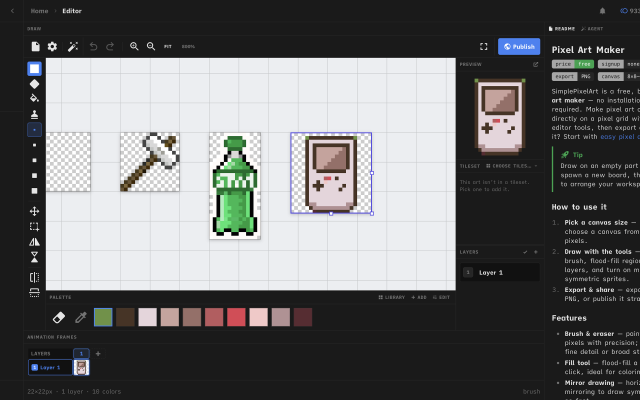Screen dimensions: 640x400
Task: Undo the last action
Action: 93,47
